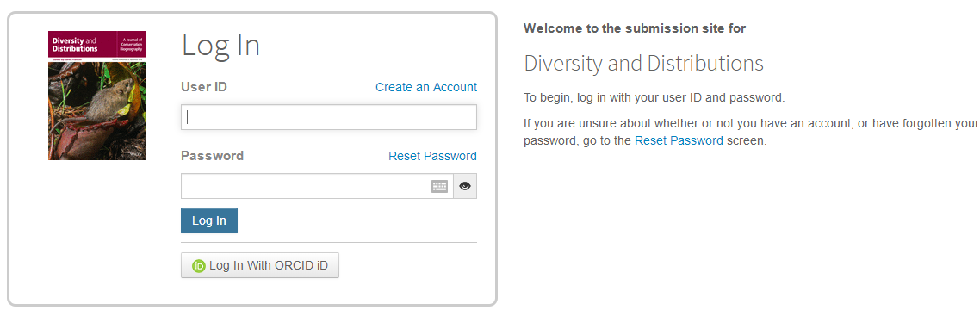
Task: Select the Password field label
Action: click(x=213, y=156)
